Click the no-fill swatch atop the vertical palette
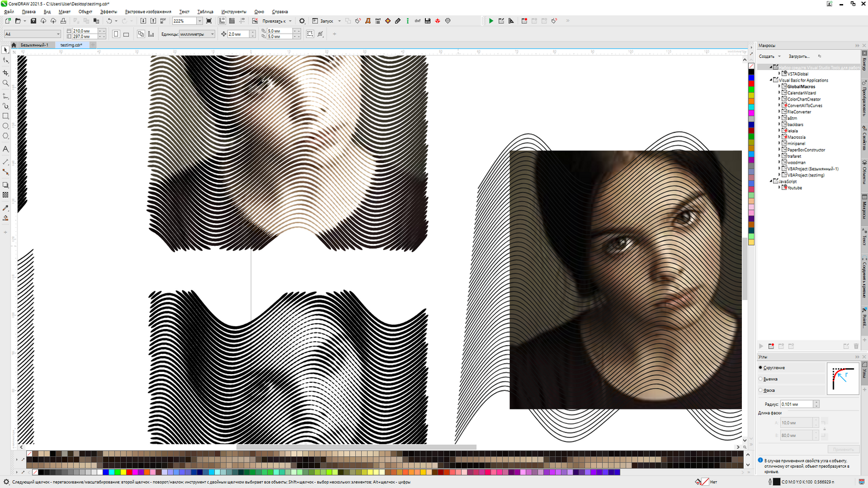 pyautogui.click(x=751, y=66)
